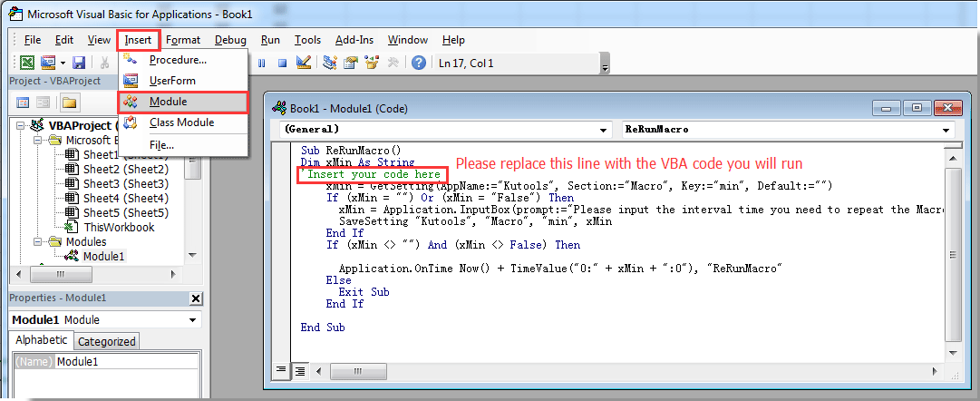
Task: Click the Properties Window toolbar icon
Action: tap(351, 63)
